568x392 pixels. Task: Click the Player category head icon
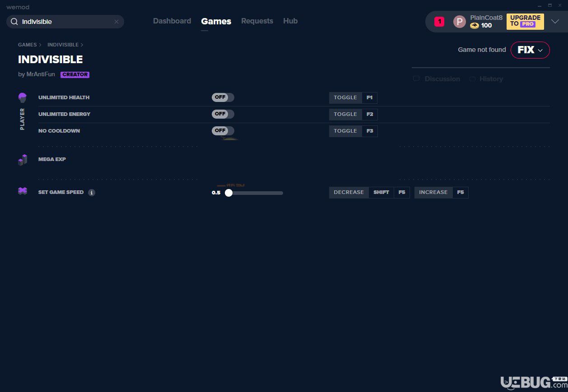click(22, 97)
